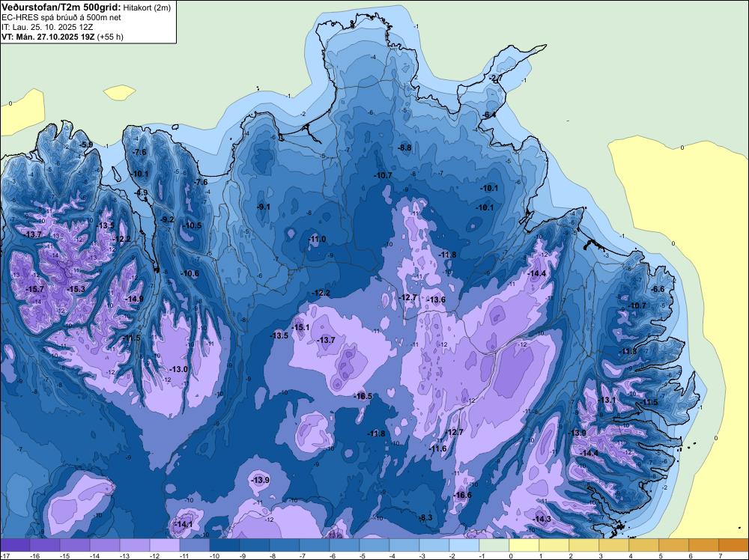The width and height of the screenshot is (749, 560).
Task: Click the -5.9 temperature value
Action: (86, 144)
